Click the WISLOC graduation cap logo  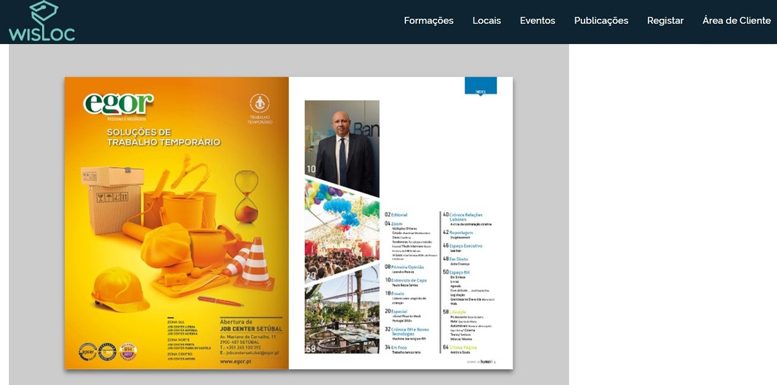coord(42,21)
